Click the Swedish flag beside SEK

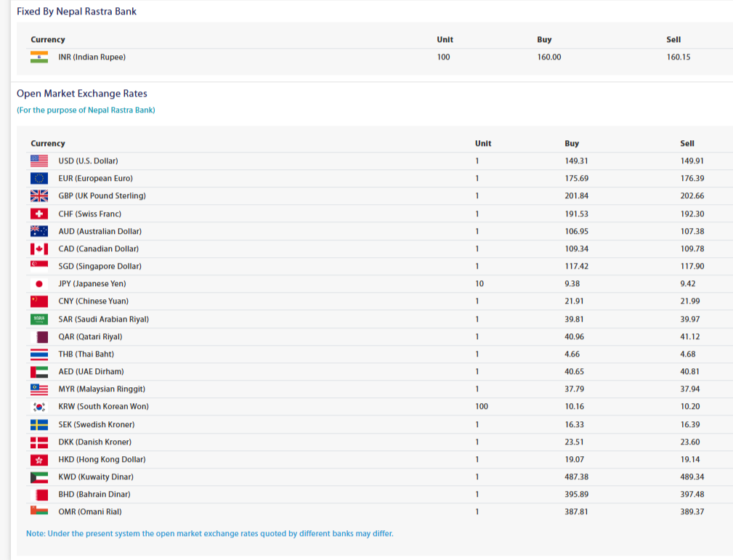[x=39, y=424]
